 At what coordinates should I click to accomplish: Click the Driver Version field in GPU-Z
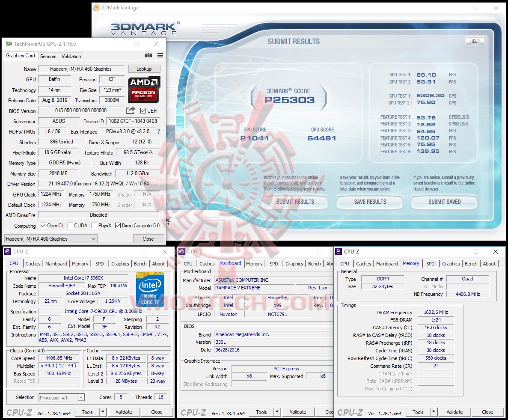[98, 184]
